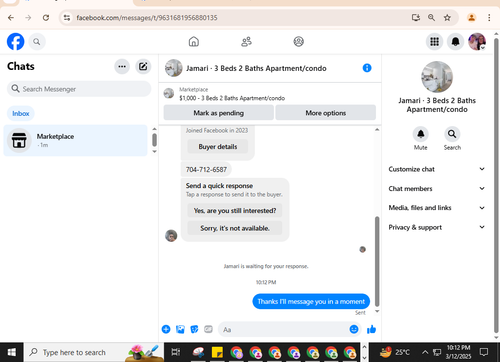The width and height of the screenshot is (500, 362).
Task: Click the phone number 704-712-6587 message
Action: point(206,169)
